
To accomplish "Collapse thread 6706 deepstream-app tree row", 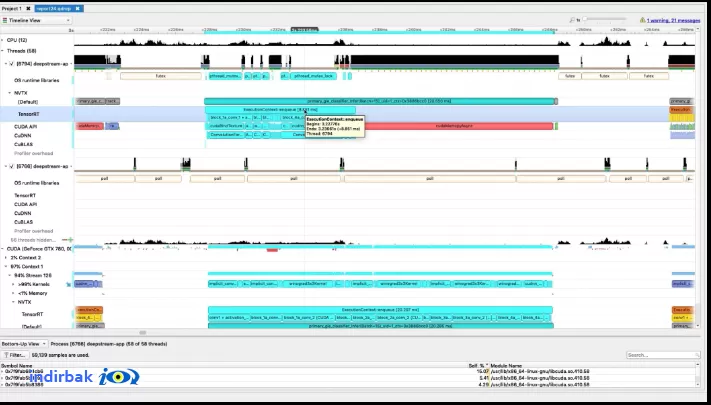I will tap(6, 166).
